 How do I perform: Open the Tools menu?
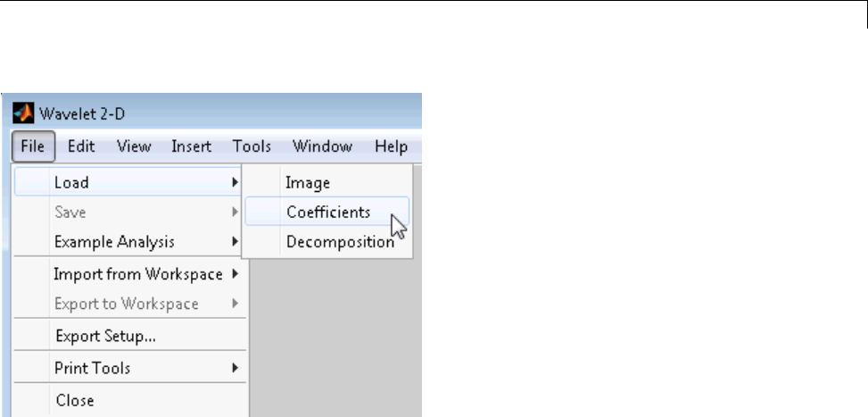(x=252, y=146)
